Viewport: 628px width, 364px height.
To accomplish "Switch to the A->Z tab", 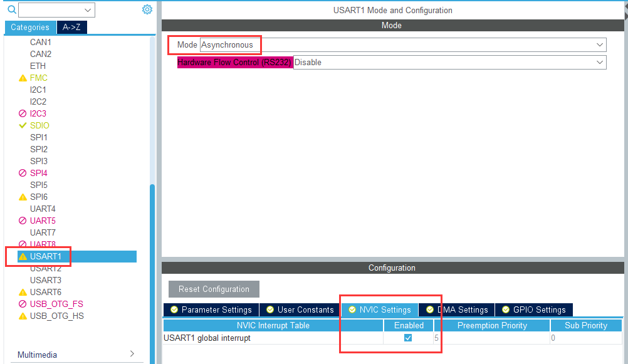I will click(x=71, y=27).
